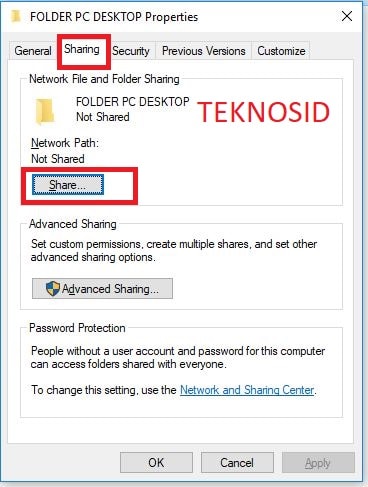Select the Sharing tab
This screenshot has height=487, width=368.
click(x=82, y=50)
